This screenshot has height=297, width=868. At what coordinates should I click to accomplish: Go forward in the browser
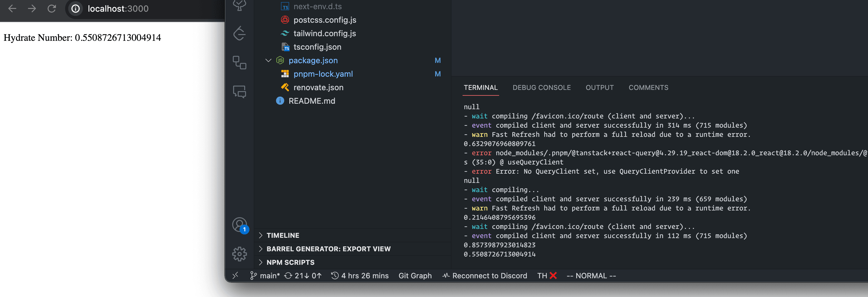coord(32,8)
